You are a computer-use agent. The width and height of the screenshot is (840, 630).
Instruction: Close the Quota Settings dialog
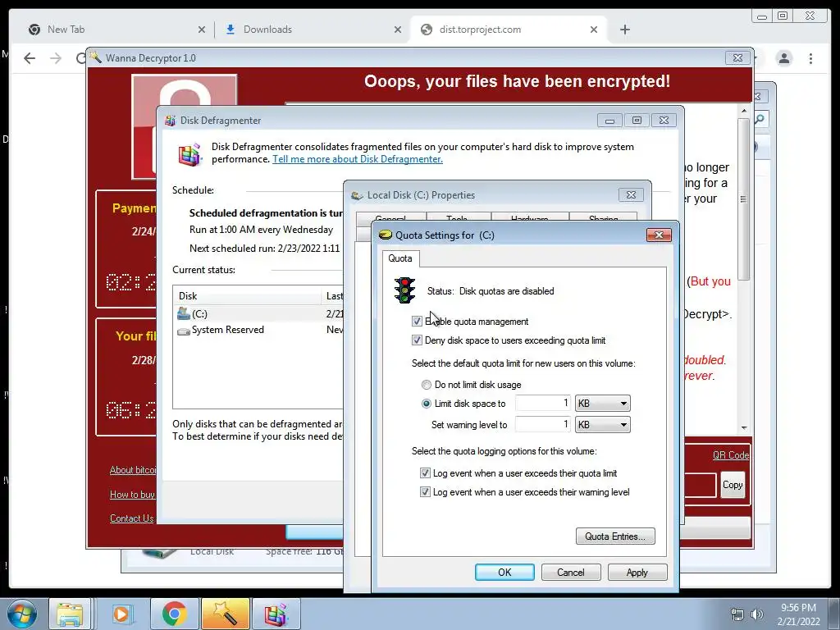[x=659, y=235]
